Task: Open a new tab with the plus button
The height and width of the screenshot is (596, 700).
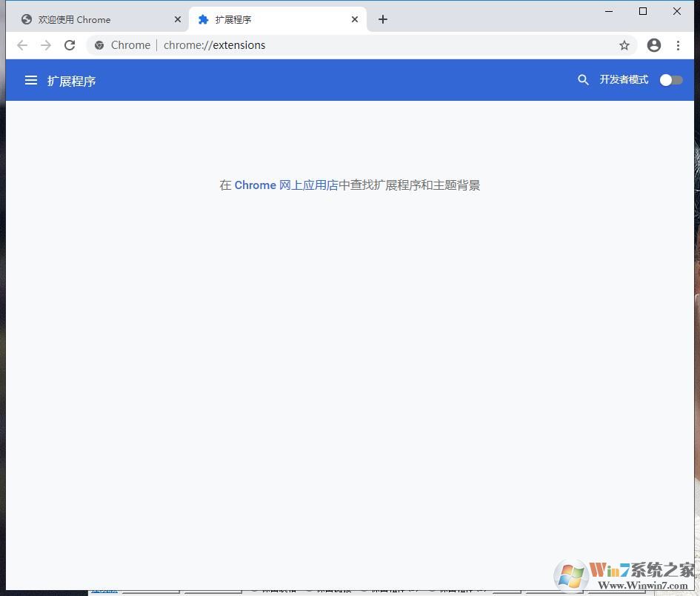Action: (382, 19)
